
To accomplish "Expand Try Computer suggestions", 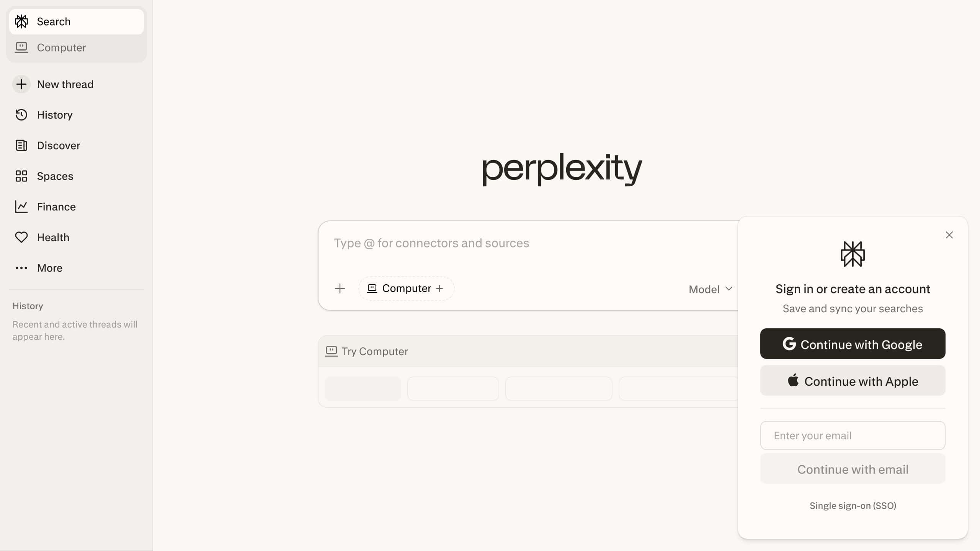I will (x=374, y=351).
